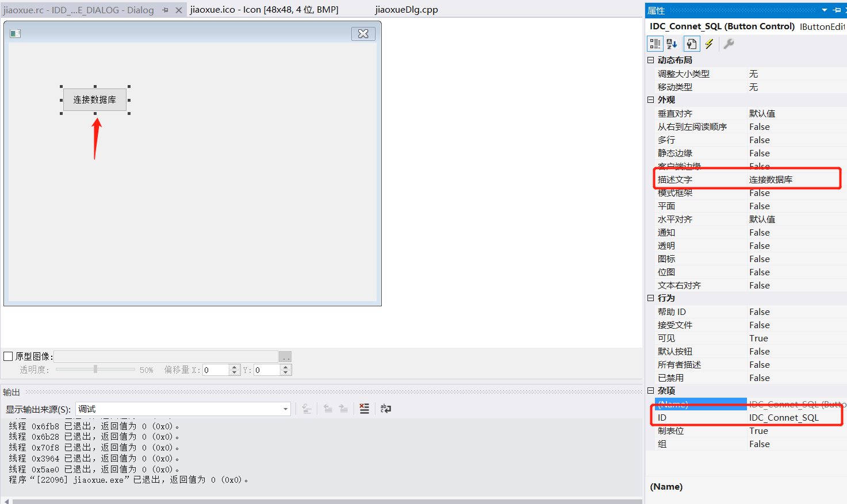Viewport: 847px width, 504px height.
Task: Toggle word wrap in the Output window
Action: [x=385, y=409]
